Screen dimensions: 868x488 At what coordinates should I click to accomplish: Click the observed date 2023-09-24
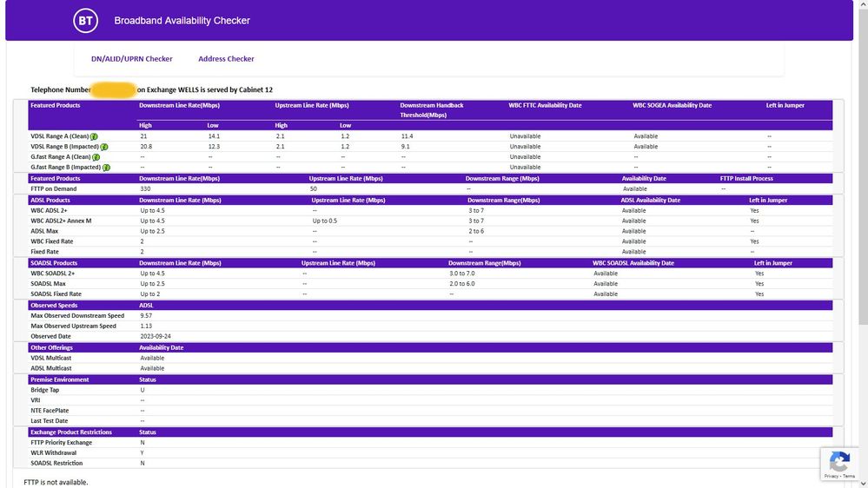tap(156, 336)
